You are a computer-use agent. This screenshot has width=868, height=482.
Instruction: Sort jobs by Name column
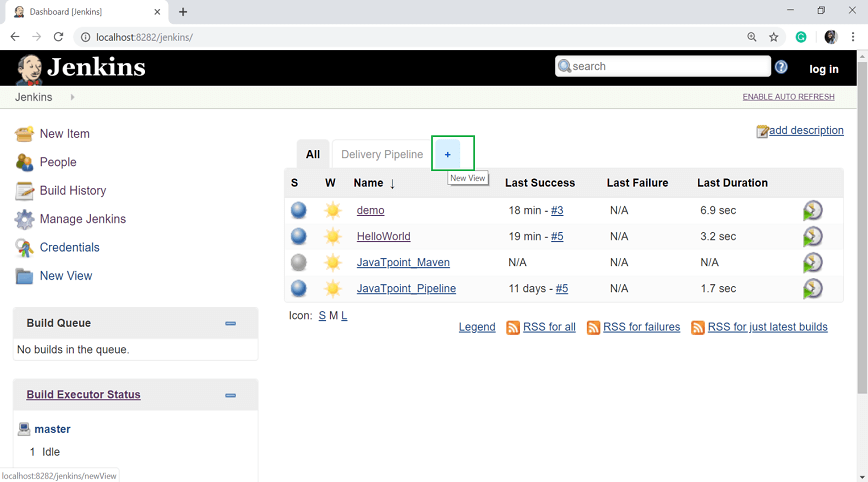click(x=374, y=183)
